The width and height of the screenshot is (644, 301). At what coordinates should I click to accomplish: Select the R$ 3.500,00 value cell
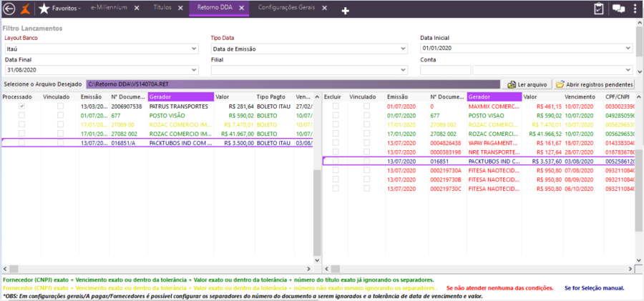[234, 143]
